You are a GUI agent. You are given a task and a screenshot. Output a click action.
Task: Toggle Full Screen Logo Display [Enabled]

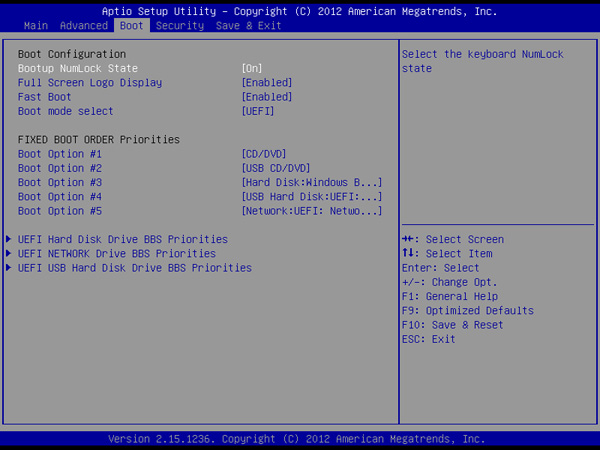[267, 82]
